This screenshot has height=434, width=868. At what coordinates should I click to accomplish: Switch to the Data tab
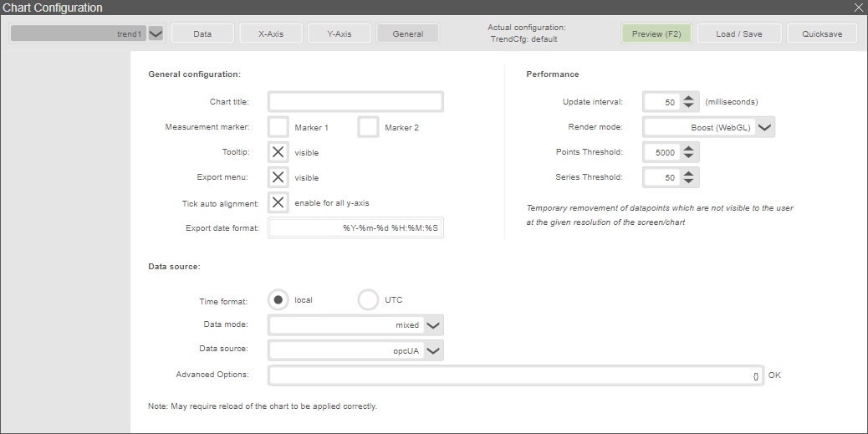coord(202,34)
